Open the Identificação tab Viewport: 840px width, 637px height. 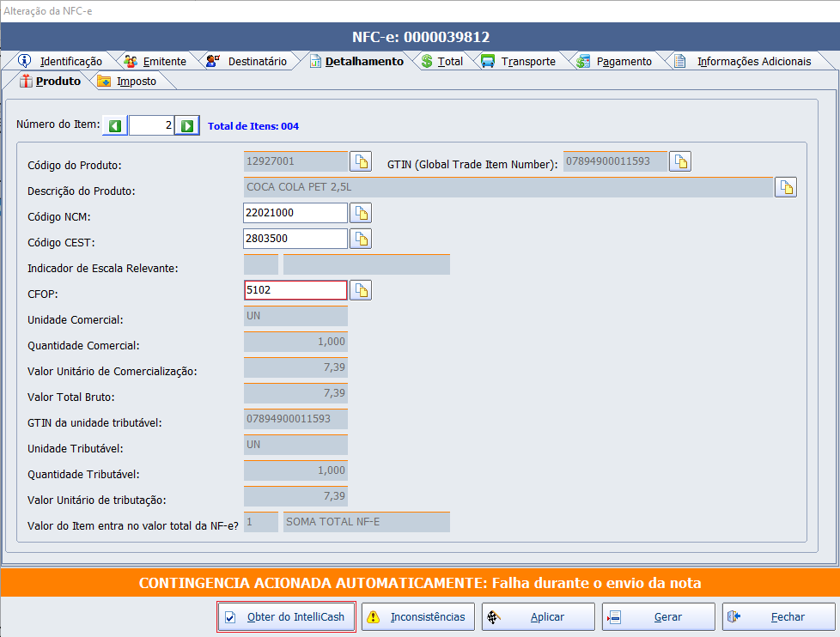[x=61, y=61]
